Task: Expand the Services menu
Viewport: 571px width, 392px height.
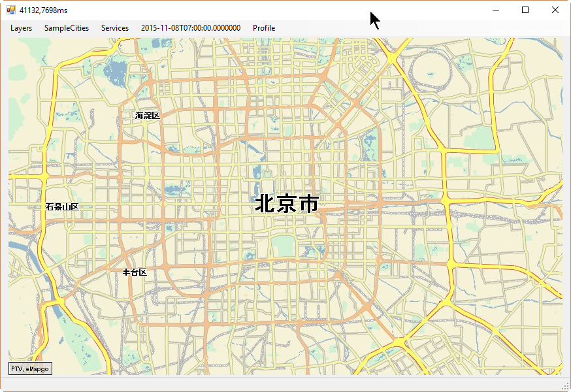Action: (x=115, y=28)
